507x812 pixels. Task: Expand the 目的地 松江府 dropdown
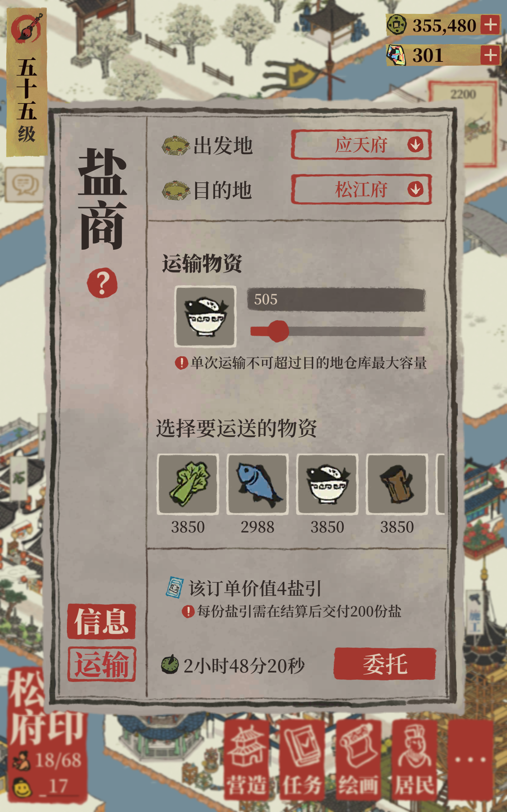(x=361, y=189)
